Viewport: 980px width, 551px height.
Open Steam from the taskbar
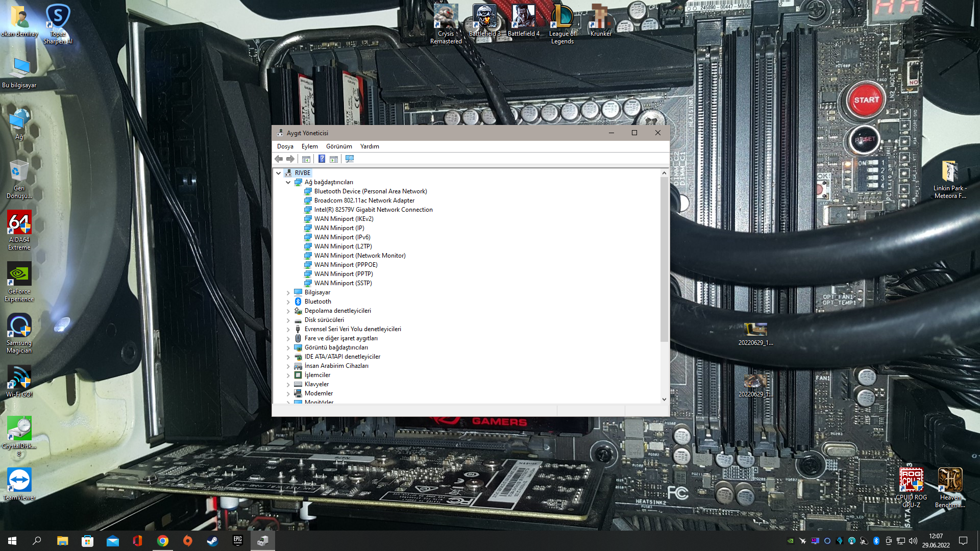[212, 541]
